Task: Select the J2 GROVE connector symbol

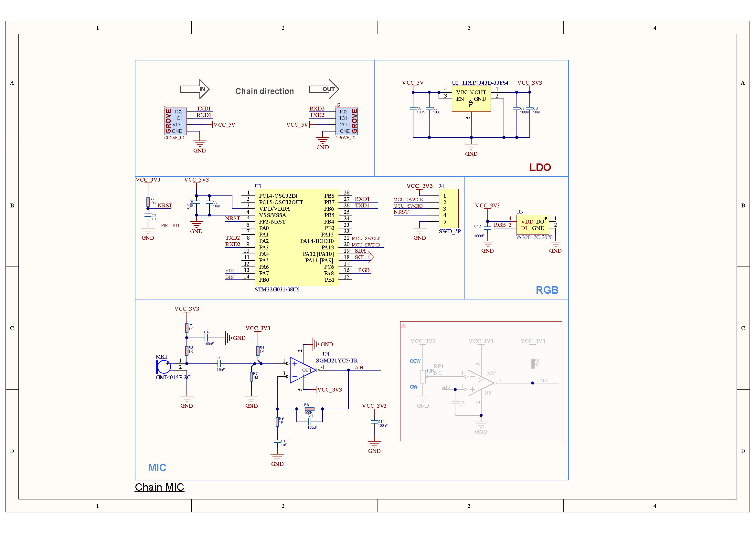Action: pyautogui.click(x=346, y=121)
